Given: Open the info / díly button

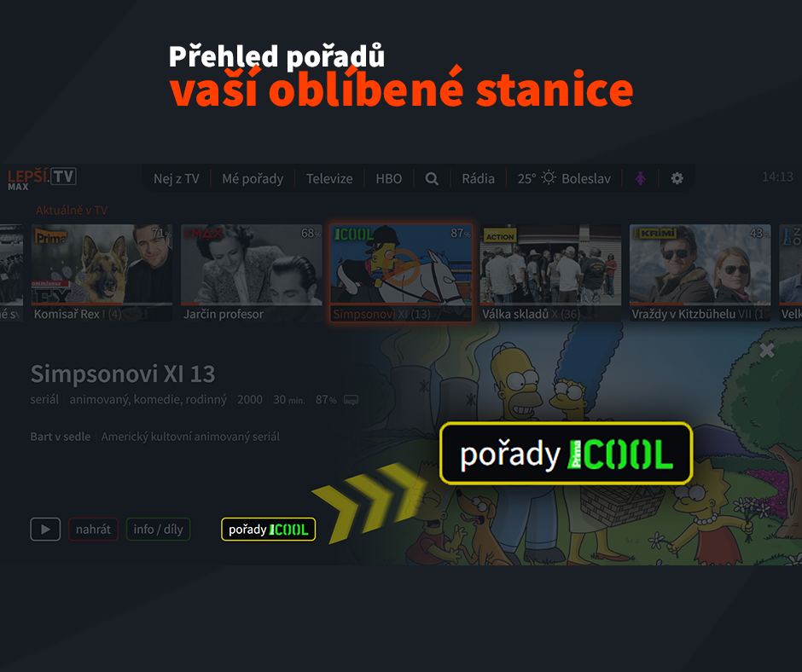Looking at the screenshot, I should coord(158,530).
